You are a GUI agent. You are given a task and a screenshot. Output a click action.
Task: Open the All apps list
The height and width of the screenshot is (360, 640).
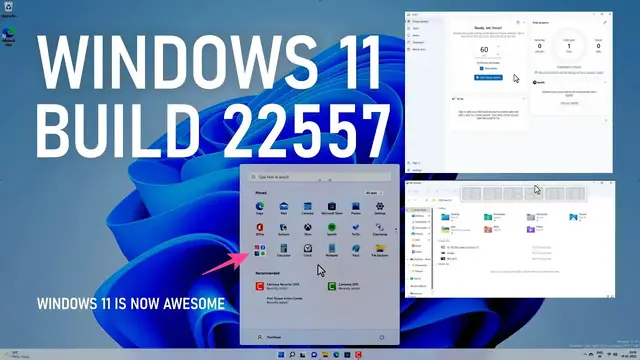pos(373,193)
